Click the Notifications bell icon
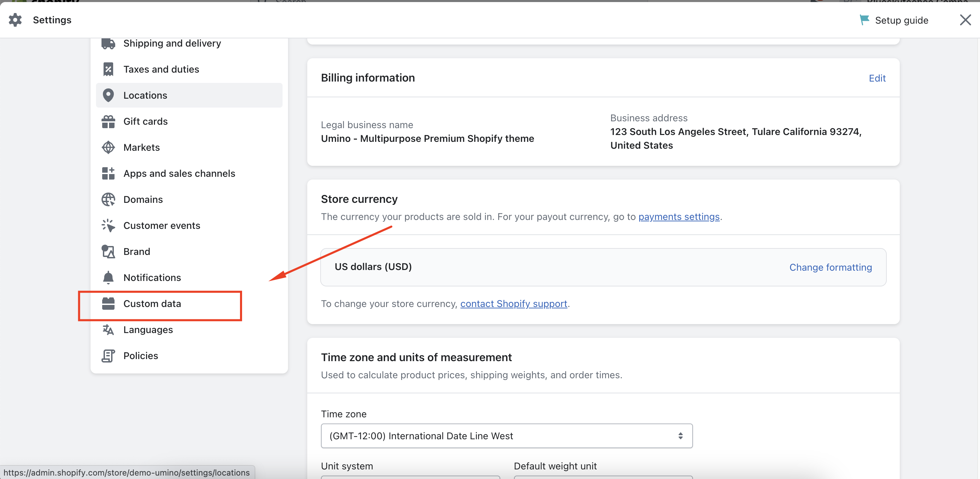The height and width of the screenshot is (479, 980). (108, 278)
